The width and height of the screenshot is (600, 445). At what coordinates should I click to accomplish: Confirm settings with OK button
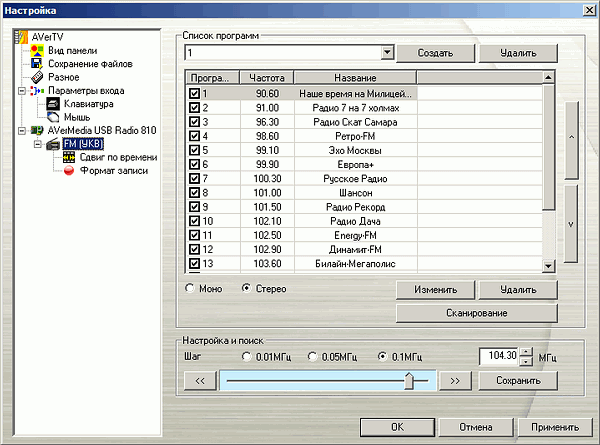(397, 427)
